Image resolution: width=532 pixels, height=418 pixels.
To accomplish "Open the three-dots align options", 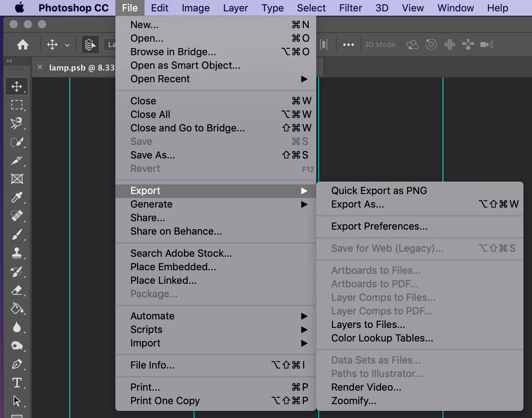I will [348, 45].
